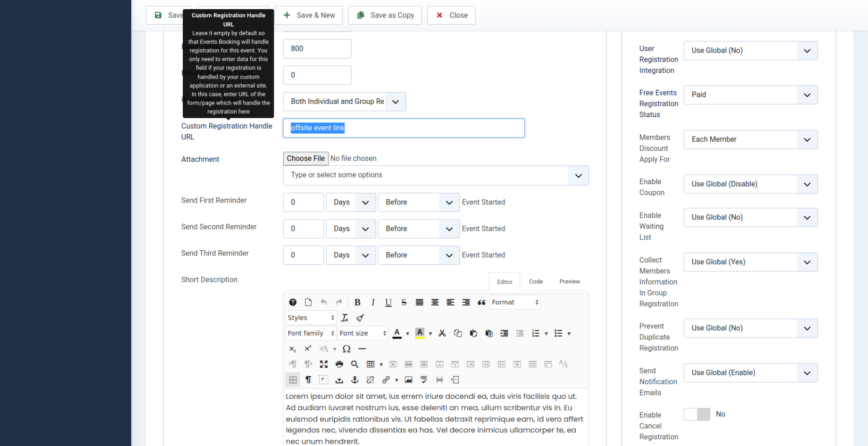Insert special character with Omega icon
This screenshot has width=868, height=446.
pos(346,349)
